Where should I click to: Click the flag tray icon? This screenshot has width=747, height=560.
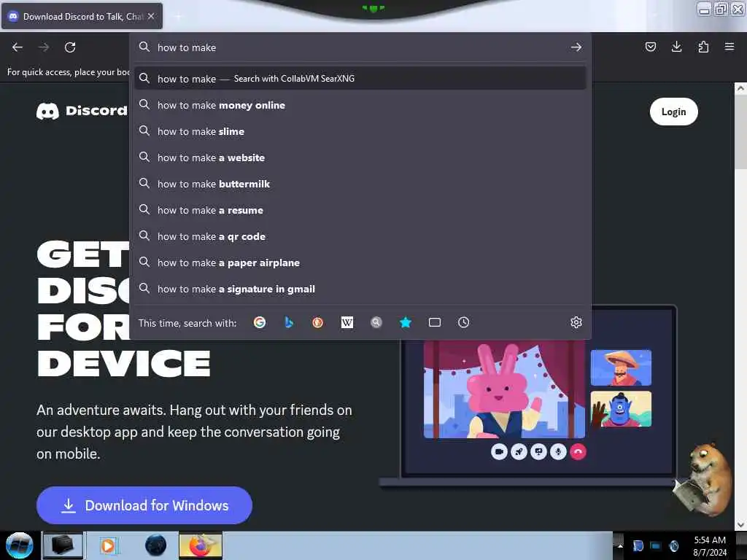click(638, 545)
